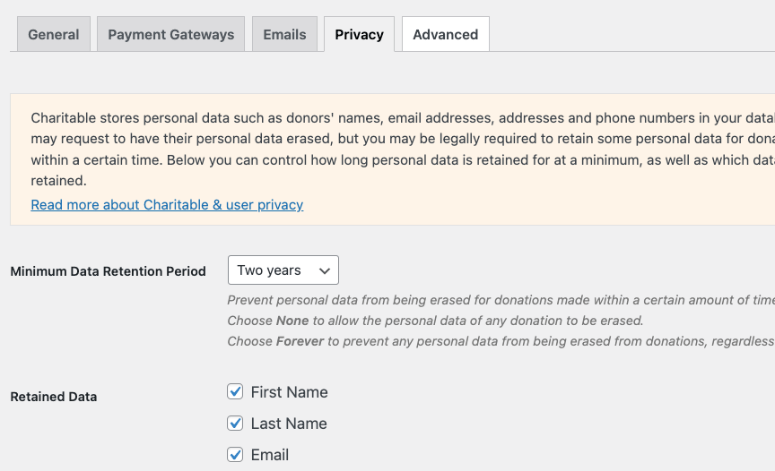
Task: Click the chevron arrow on 'Two years' select
Action: tap(324, 270)
